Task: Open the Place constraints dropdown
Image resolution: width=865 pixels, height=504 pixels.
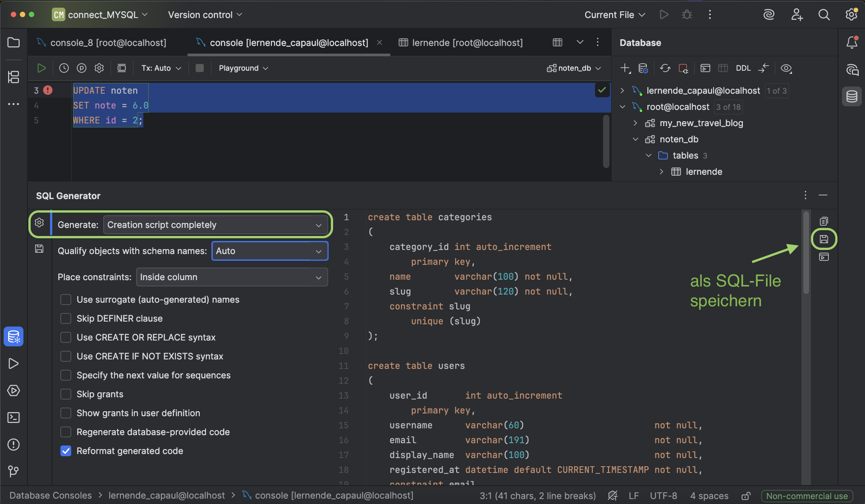Action: [232, 277]
